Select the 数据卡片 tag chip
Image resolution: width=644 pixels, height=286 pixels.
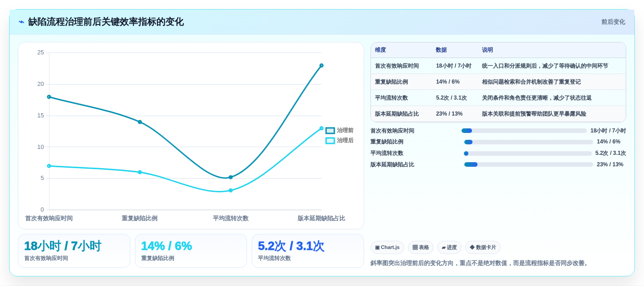(x=483, y=247)
